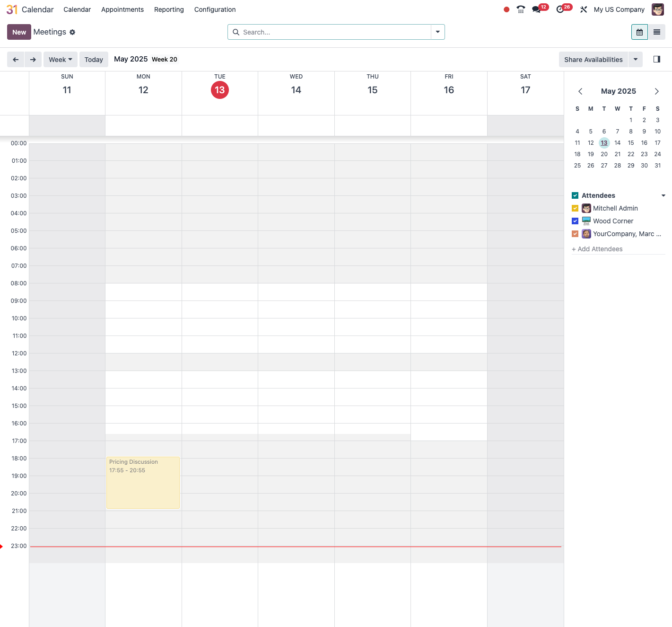Open user avatar menu
Screen dimensions: 672x627
pos(658,9)
